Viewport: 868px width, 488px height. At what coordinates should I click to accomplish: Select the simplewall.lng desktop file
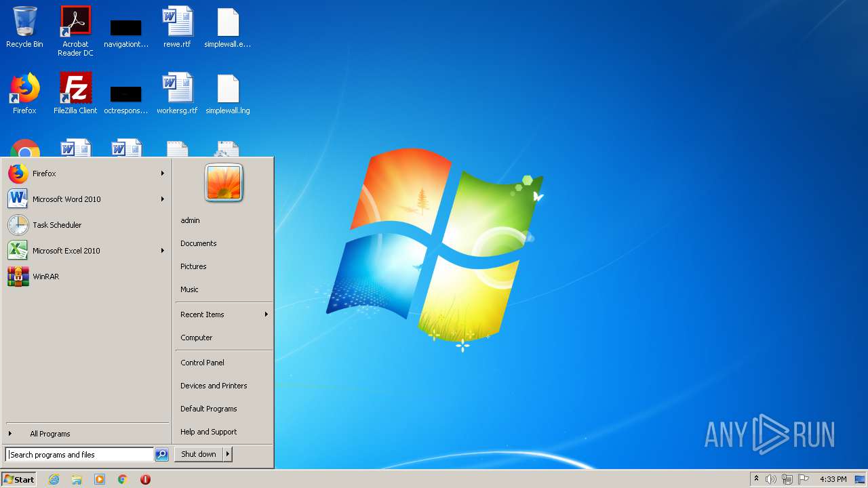(x=228, y=94)
